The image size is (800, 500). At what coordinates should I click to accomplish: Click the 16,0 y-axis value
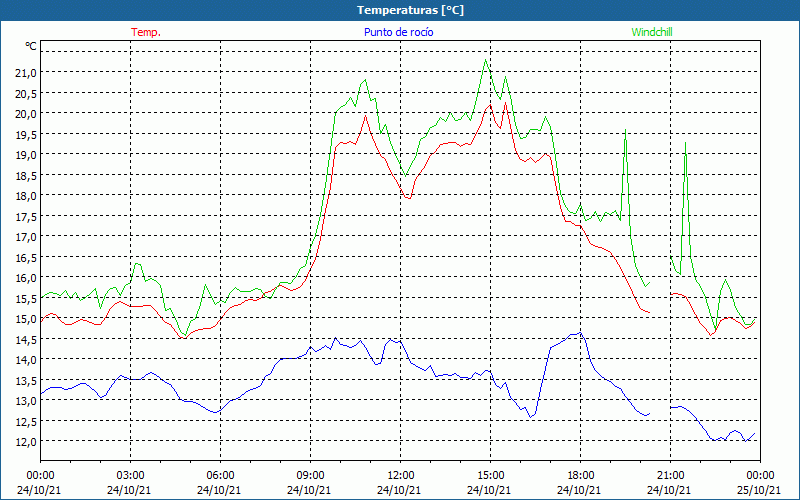[26, 278]
